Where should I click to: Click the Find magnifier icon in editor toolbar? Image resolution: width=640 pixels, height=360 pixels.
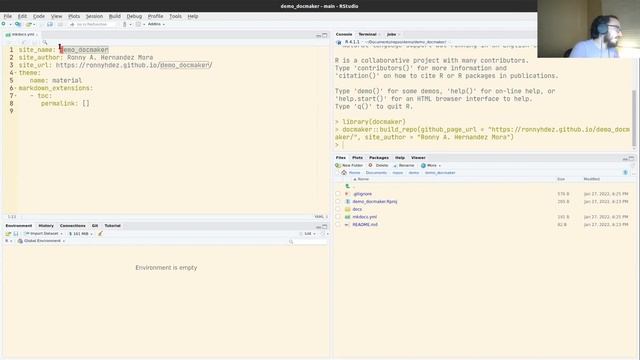(45, 42)
